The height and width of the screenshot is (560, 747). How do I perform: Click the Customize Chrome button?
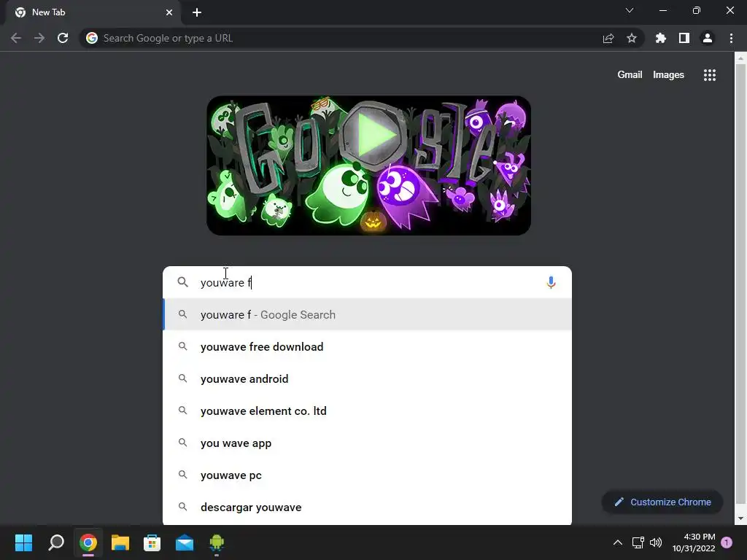point(662,502)
